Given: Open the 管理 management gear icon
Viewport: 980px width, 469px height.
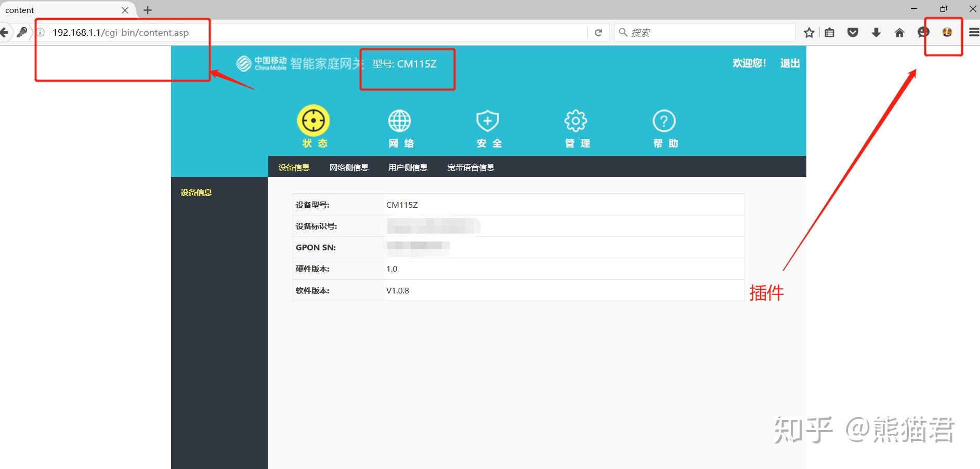Looking at the screenshot, I should pos(576,121).
